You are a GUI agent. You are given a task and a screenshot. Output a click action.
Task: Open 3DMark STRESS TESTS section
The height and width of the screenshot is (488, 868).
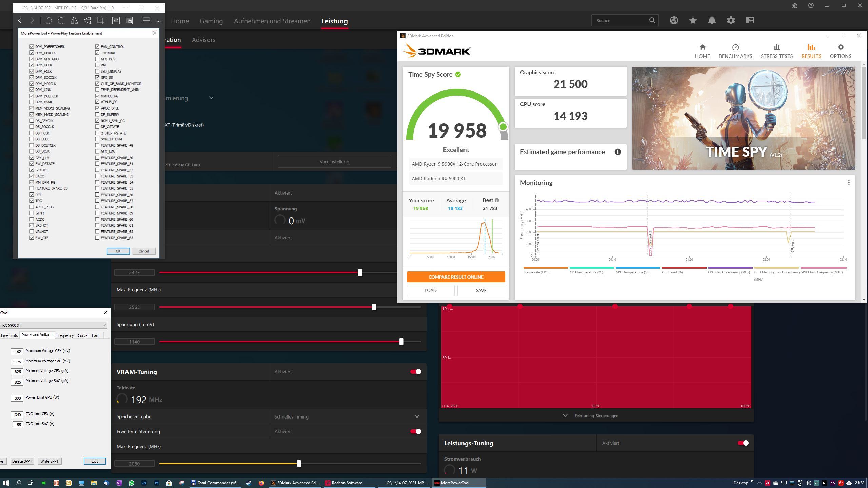(x=777, y=51)
